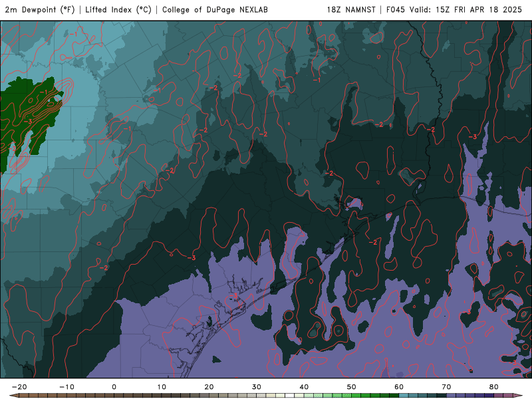532x399 pixels.
Task: Click the 10 value on the color scale
Action: [x=162, y=387]
